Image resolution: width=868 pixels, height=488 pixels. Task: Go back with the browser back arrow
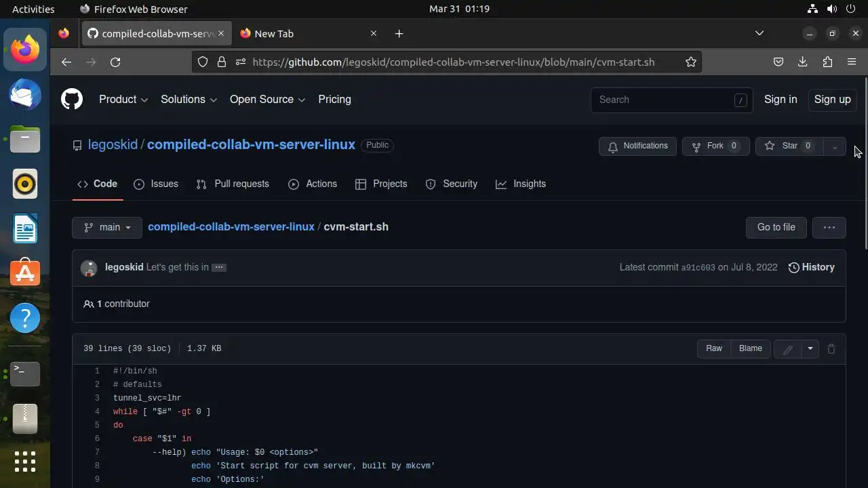pyautogui.click(x=66, y=62)
